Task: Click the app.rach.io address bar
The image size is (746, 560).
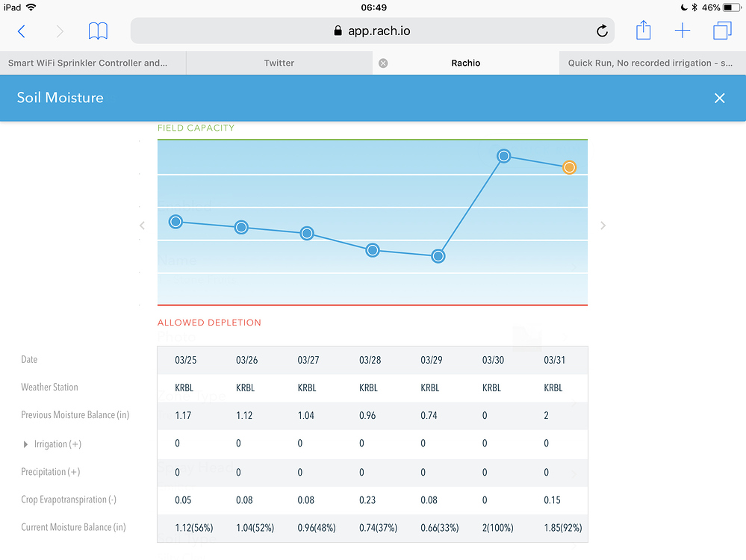Action: [373, 31]
